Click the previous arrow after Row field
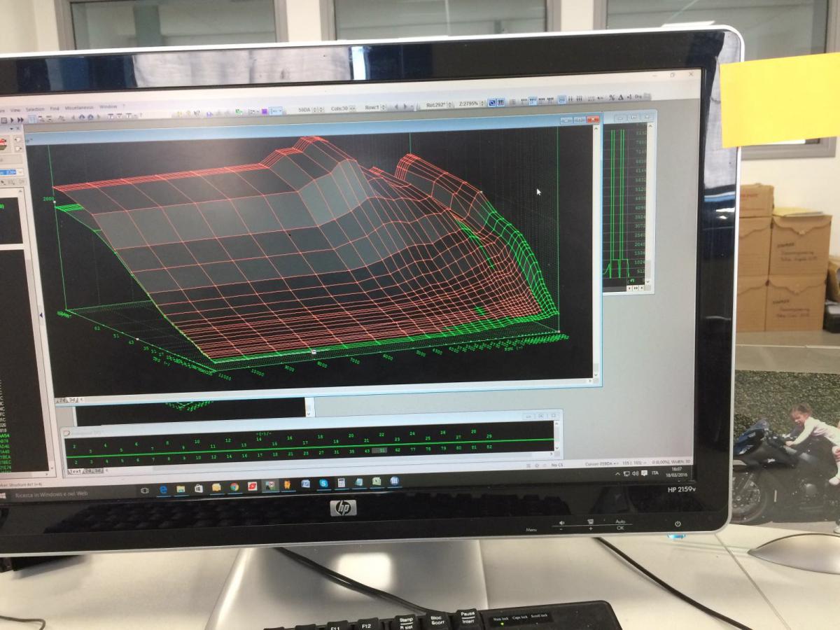840x630 pixels. [396, 106]
